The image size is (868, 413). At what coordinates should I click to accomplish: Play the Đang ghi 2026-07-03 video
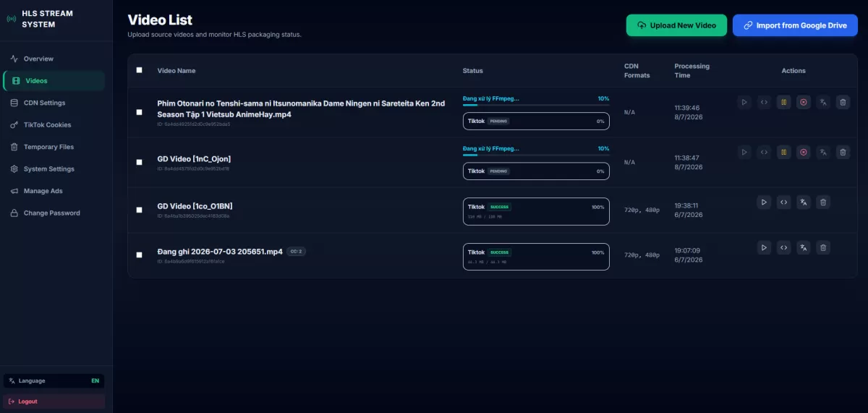click(x=764, y=248)
